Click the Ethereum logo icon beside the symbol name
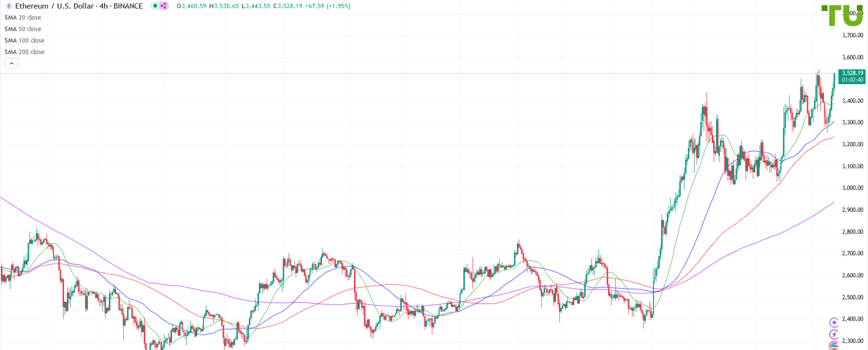This screenshot has width=868, height=350. coord(8,6)
